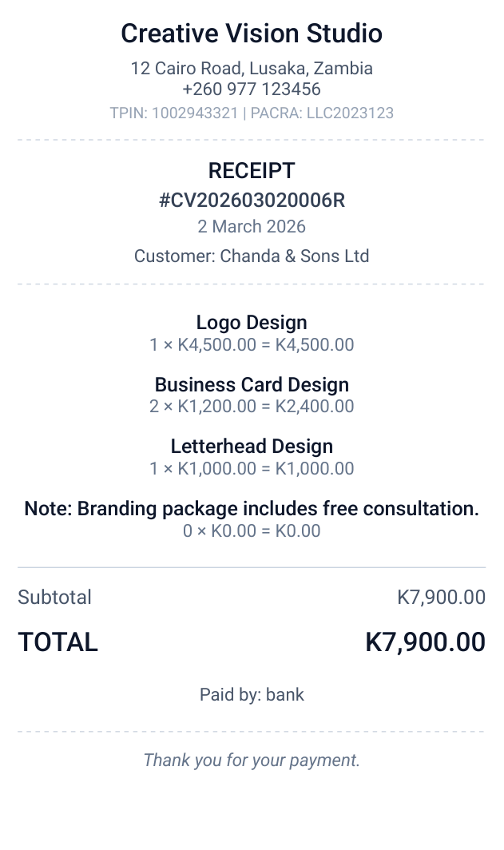Click the branding package free consultation note
The width and height of the screenshot is (504, 850).
point(252,509)
